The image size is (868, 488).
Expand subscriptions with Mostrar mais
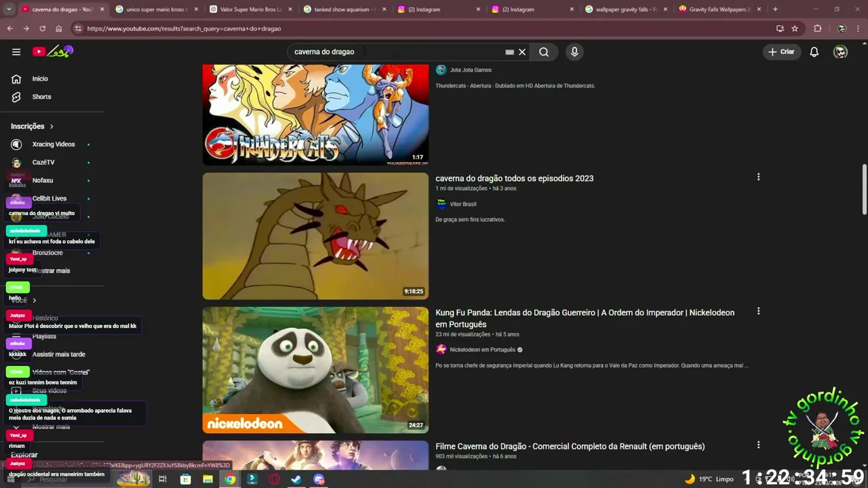(x=52, y=270)
